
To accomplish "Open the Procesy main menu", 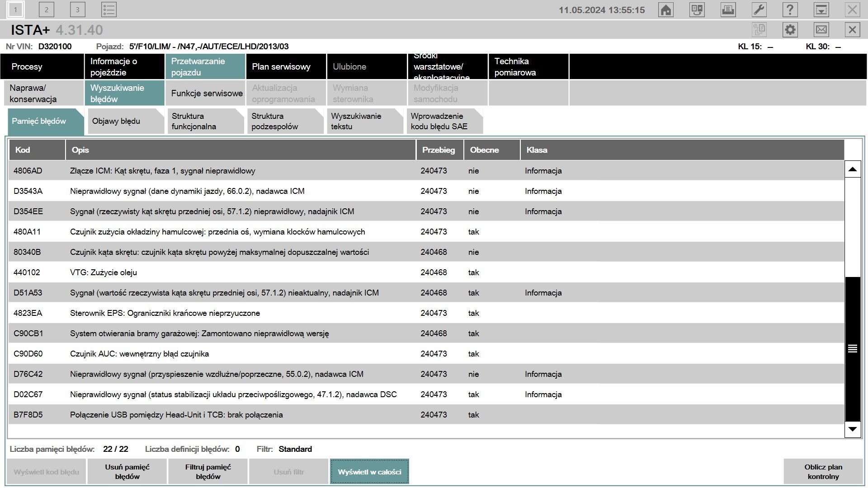I will [x=42, y=66].
